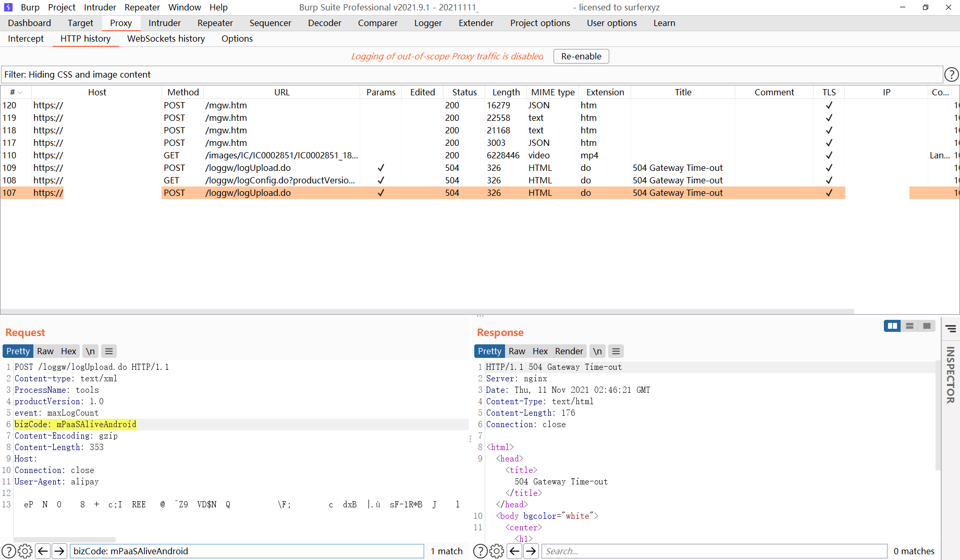Open the Help menu

[218, 7]
